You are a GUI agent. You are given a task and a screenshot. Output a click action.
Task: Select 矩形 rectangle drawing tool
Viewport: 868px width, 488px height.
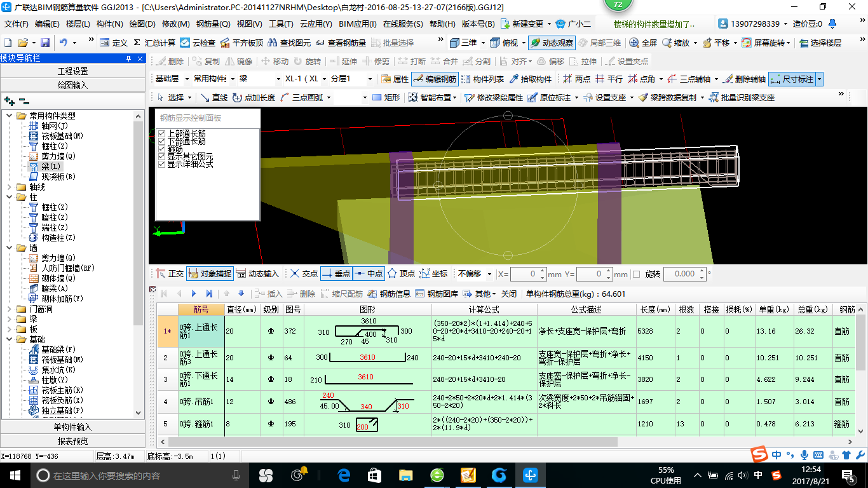tap(386, 97)
